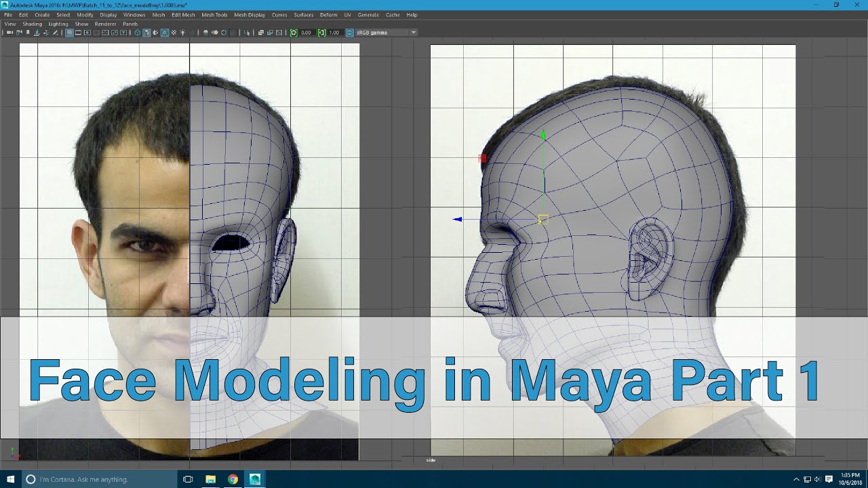Viewport: 868px width, 488px height.
Task: Open the Cache menu
Action: coord(393,14)
